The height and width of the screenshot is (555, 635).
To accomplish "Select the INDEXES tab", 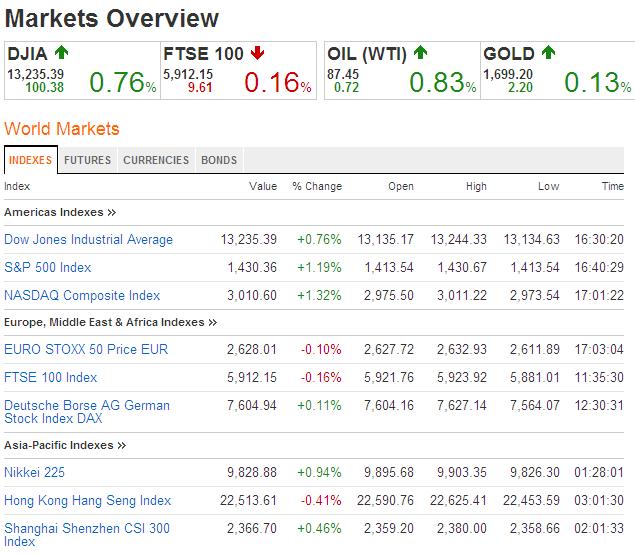I will pos(31,160).
